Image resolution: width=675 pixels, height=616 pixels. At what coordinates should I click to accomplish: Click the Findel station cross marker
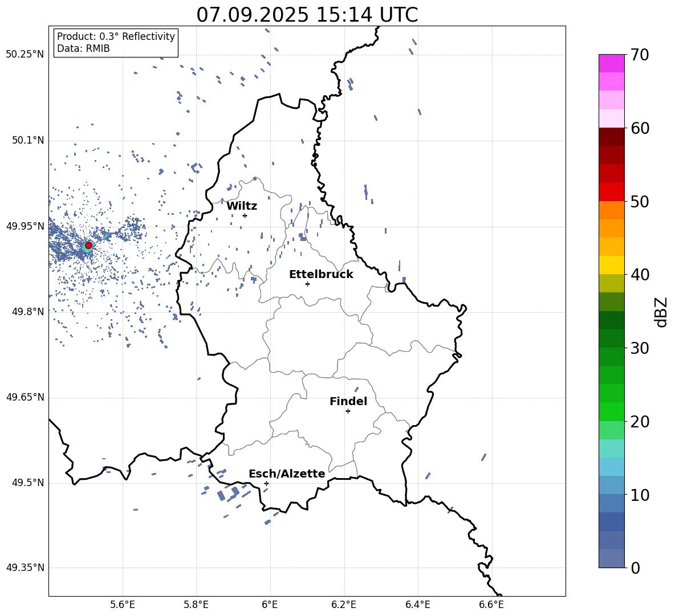pyautogui.click(x=348, y=411)
